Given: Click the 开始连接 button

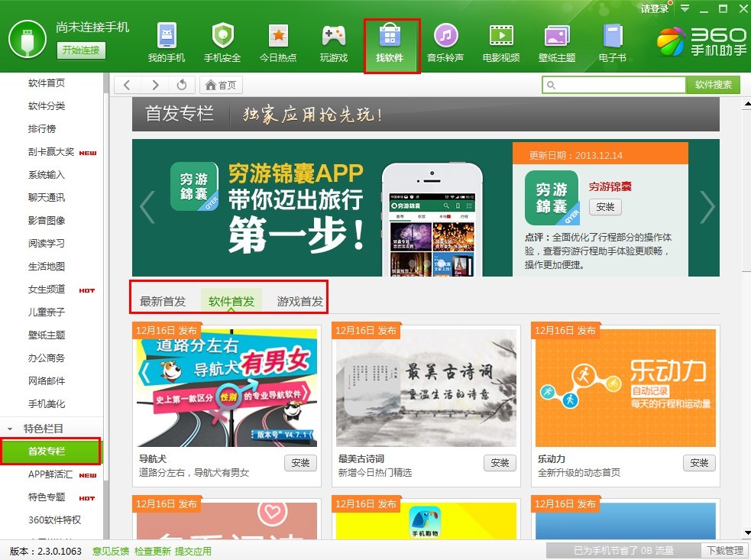Looking at the screenshot, I should click(81, 50).
